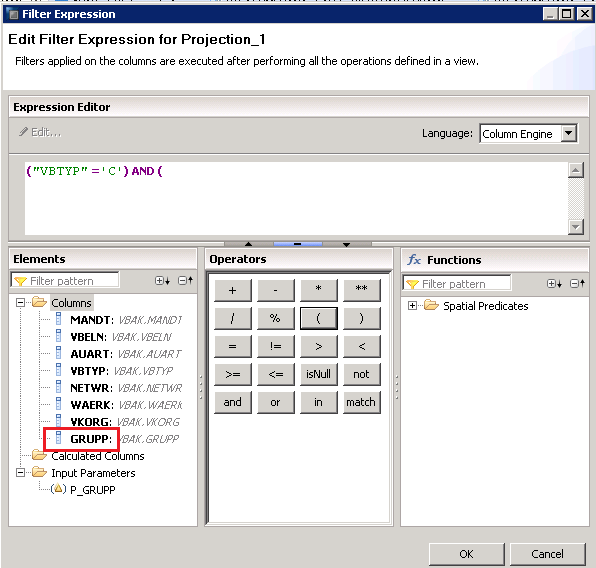This screenshot has width=596, height=568.
Task: Click the equals operator button
Action: pyautogui.click(x=232, y=346)
